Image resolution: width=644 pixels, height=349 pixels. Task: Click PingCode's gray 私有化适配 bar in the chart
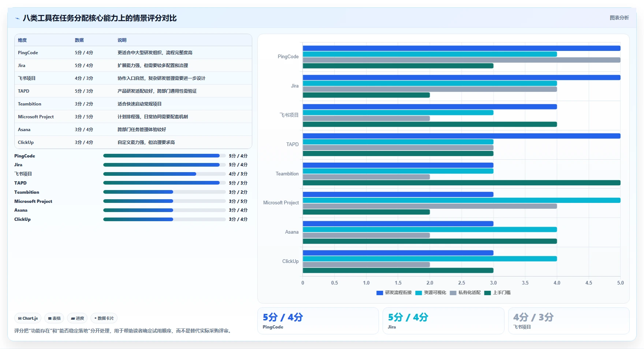[x=461, y=60]
